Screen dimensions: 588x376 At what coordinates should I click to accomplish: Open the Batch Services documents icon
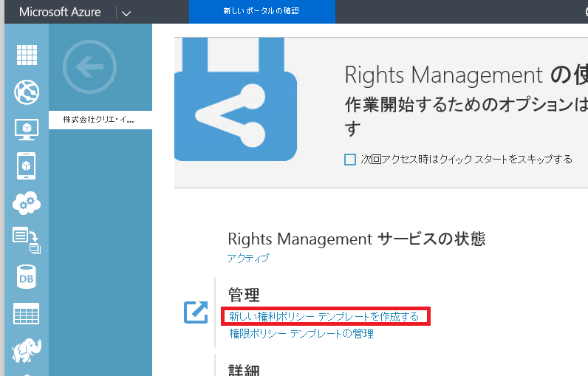point(27,240)
